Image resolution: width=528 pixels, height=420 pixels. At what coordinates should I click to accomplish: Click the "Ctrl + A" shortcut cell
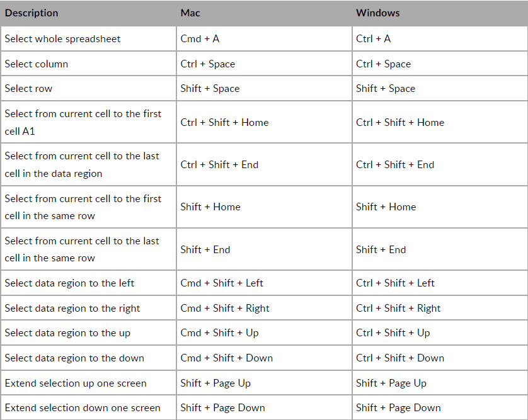point(373,38)
